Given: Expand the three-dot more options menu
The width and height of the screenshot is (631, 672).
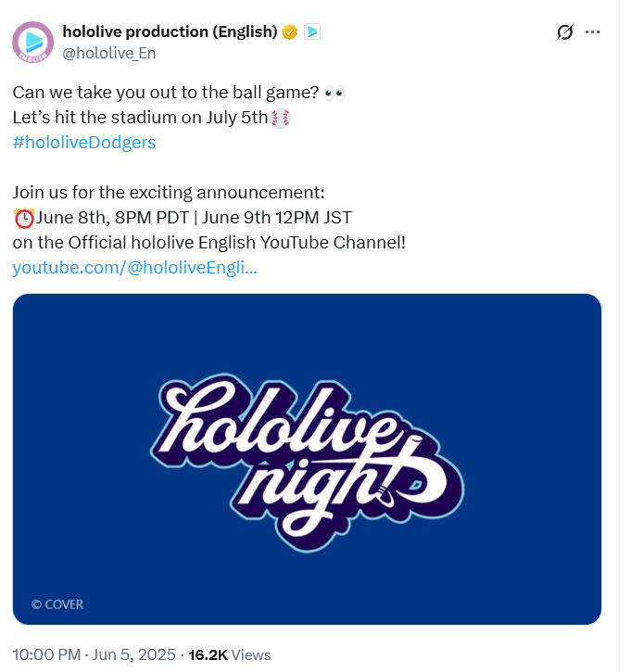Looking at the screenshot, I should point(592,32).
